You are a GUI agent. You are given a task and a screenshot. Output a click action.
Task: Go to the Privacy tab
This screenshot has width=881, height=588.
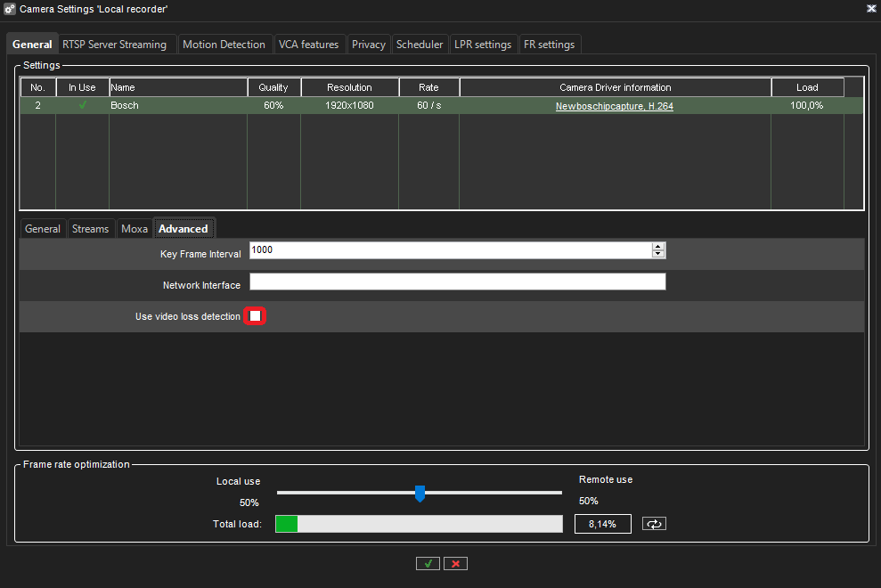coord(368,45)
